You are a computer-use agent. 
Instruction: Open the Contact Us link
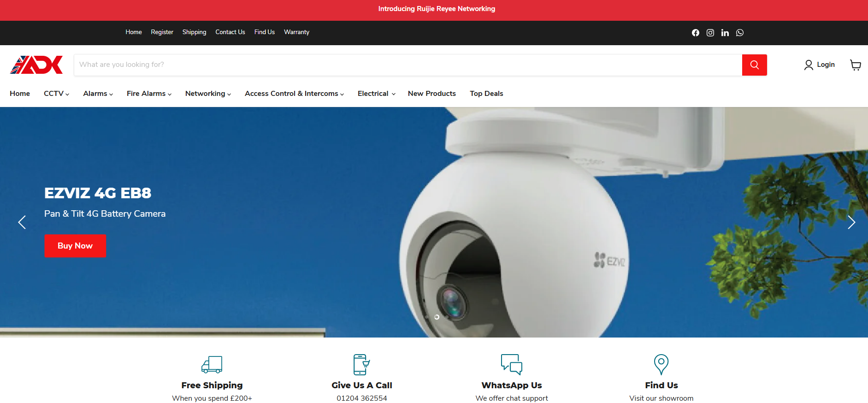point(230,32)
